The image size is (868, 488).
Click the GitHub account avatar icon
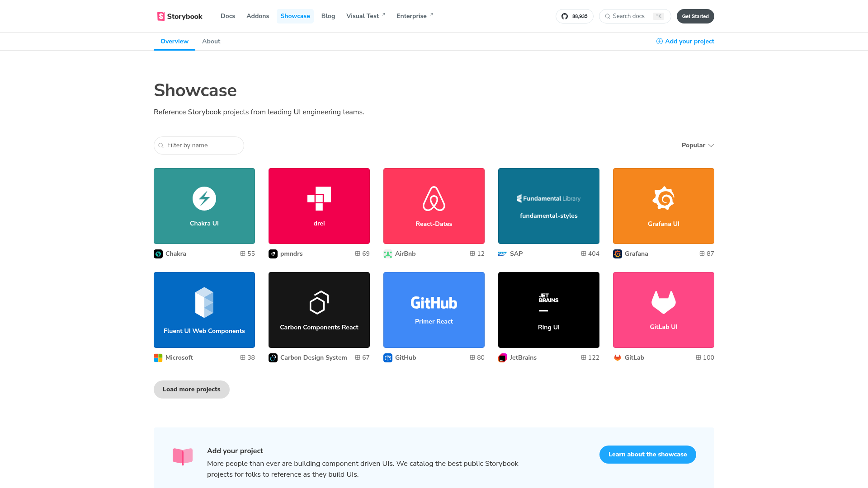[x=388, y=358]
